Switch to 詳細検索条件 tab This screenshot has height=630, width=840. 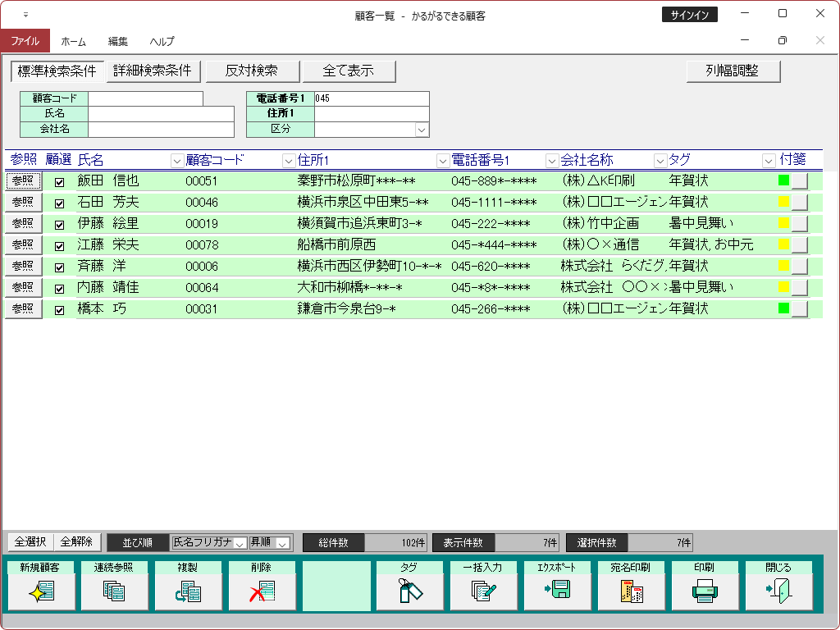(153, 71)
